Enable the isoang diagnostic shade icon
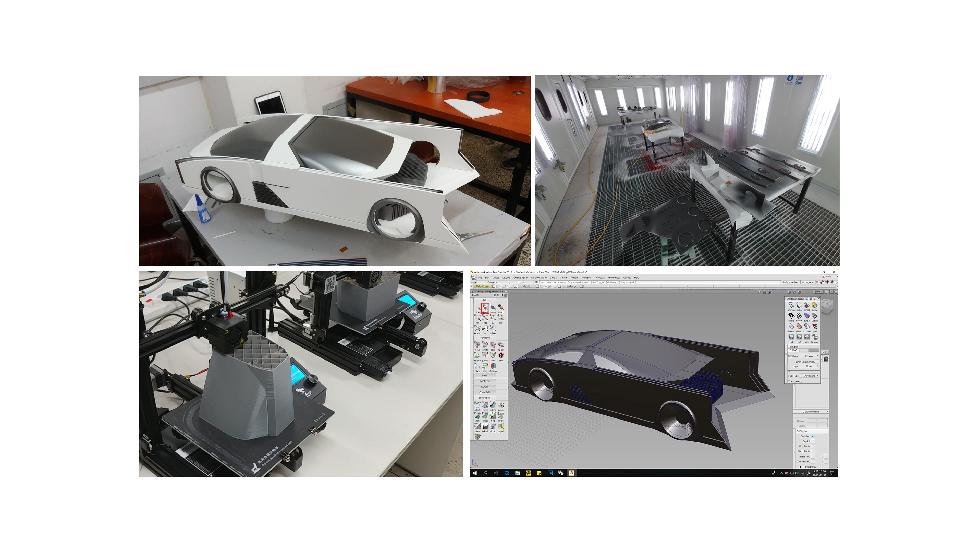 (x=791, y=316)
